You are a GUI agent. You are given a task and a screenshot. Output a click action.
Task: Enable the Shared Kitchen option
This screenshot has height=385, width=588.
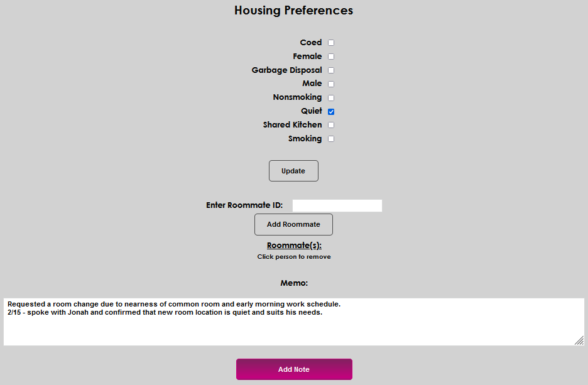(x=330, y=124)
